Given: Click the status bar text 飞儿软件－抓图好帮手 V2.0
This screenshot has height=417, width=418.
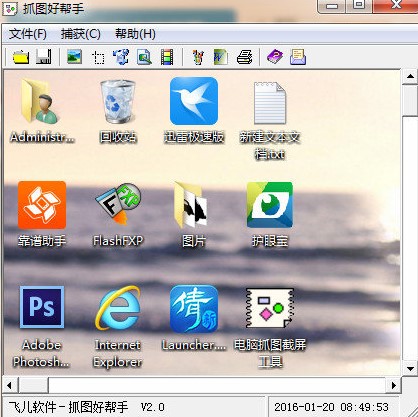Looking at the screenshot, I should pos(87,407).
